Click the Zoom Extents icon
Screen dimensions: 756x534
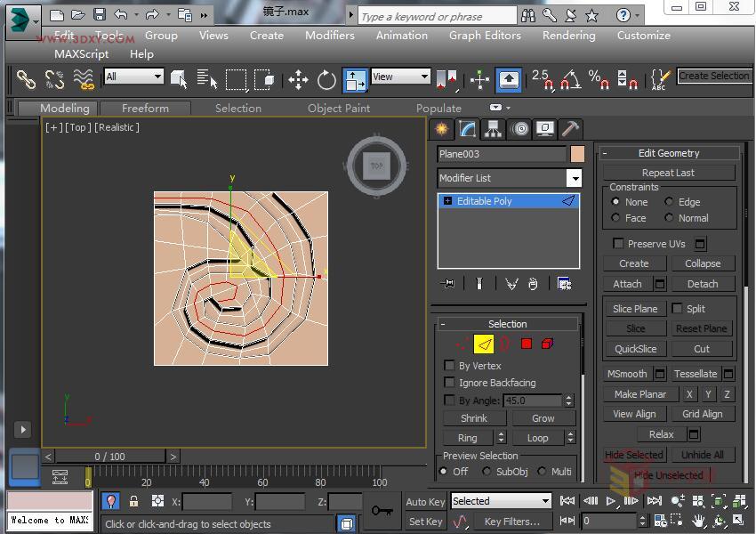point(717,501)
